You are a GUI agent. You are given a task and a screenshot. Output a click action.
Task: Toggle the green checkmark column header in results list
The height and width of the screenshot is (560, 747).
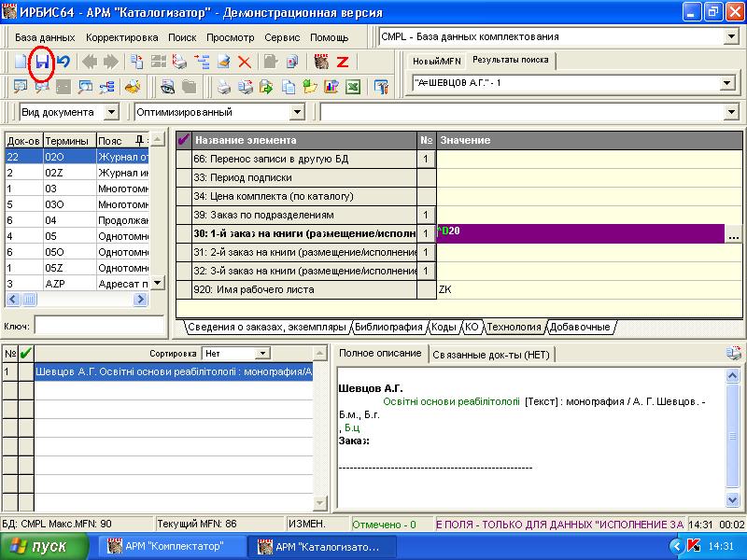[25, 354]
